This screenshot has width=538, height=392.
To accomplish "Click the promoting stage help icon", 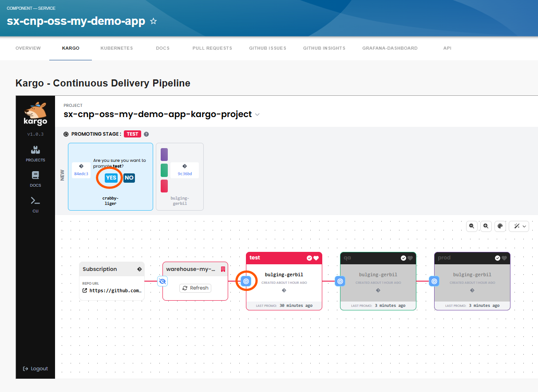I will point(146,134).
